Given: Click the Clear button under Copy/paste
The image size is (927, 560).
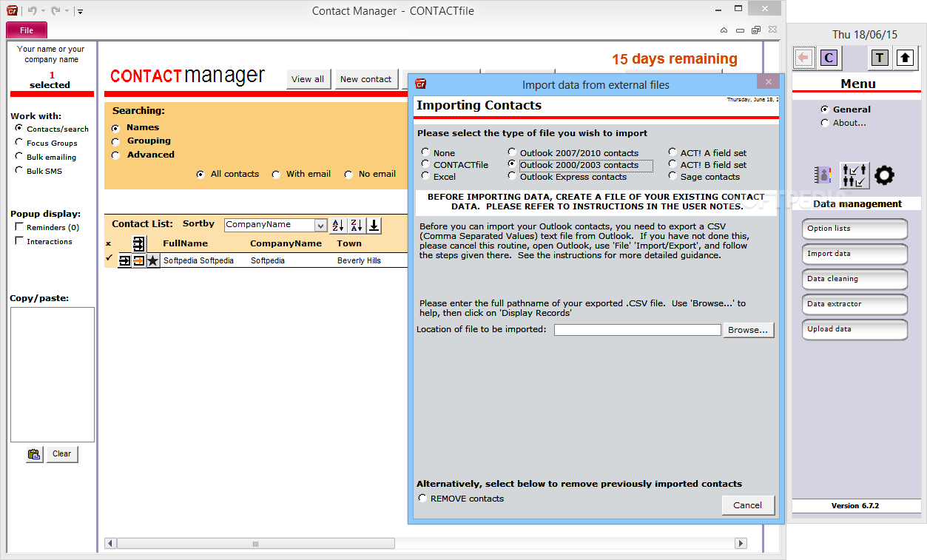Looking at the screenshot, I should (x=62, y=454).
